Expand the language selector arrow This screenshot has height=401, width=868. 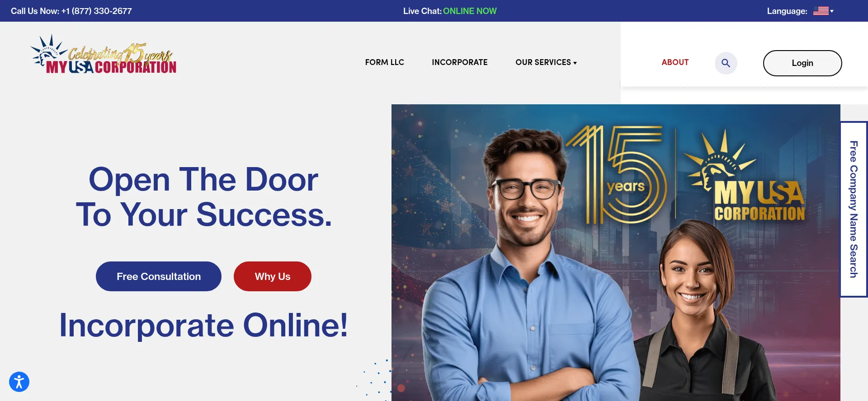(x=832, y=11)
